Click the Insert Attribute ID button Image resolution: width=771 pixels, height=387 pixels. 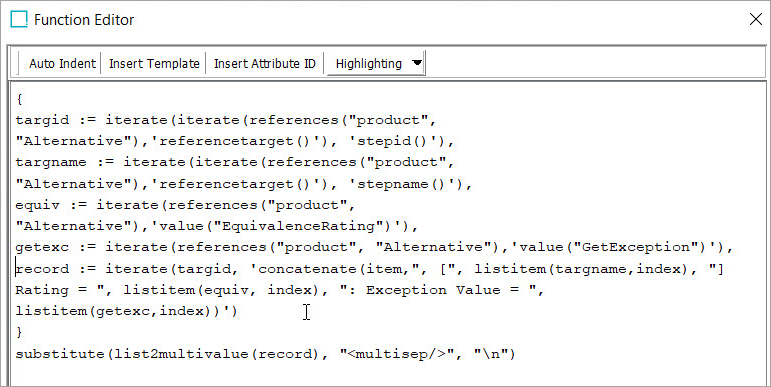[265, 63]
